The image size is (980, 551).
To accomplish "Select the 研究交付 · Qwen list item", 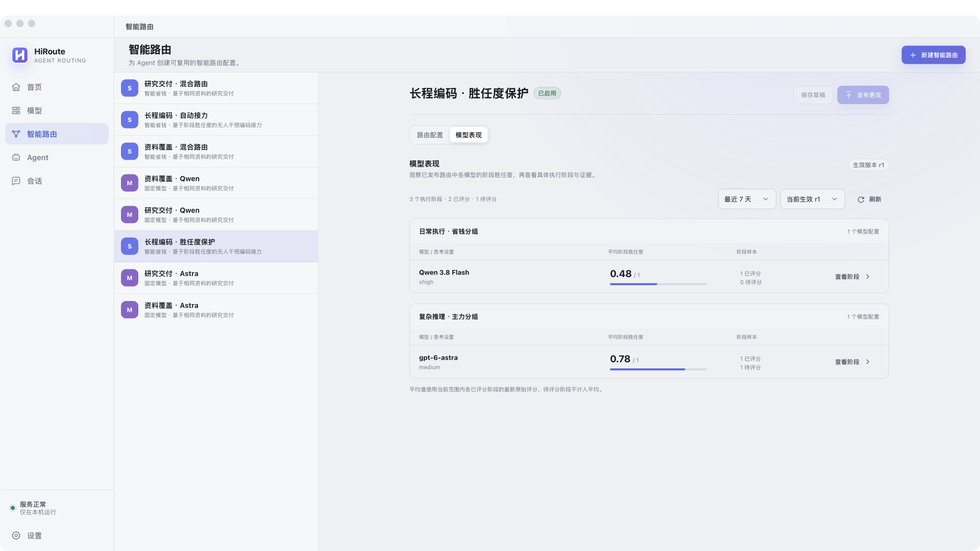I will point(216,215).
